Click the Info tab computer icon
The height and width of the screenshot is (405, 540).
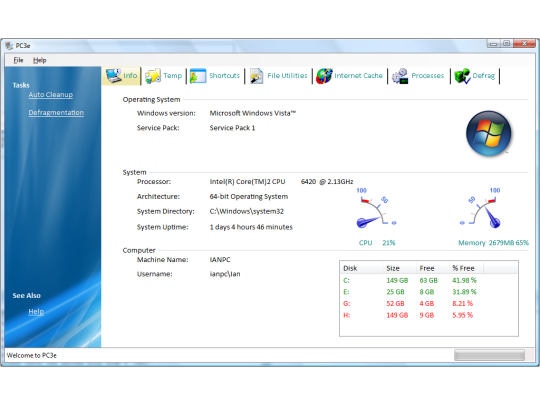click(x=114, y=75)
